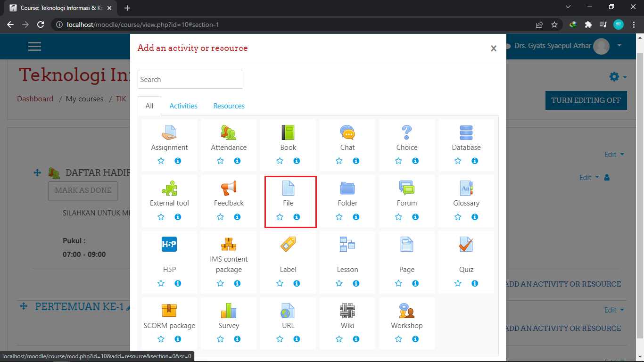The height and width of the screenshot is (362, 644).
Task: Open a new browser tab
Action: pyautogui.click(x=127, y=8)
